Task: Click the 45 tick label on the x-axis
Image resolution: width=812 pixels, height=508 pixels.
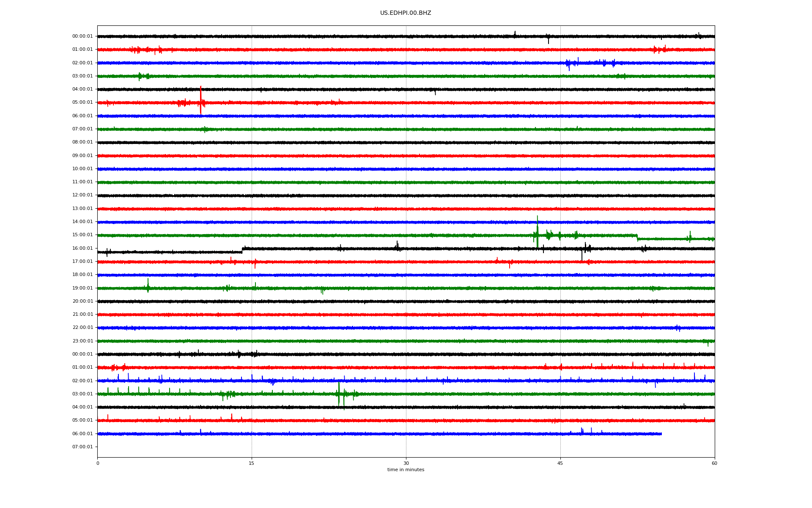Action: coord(560,463)
